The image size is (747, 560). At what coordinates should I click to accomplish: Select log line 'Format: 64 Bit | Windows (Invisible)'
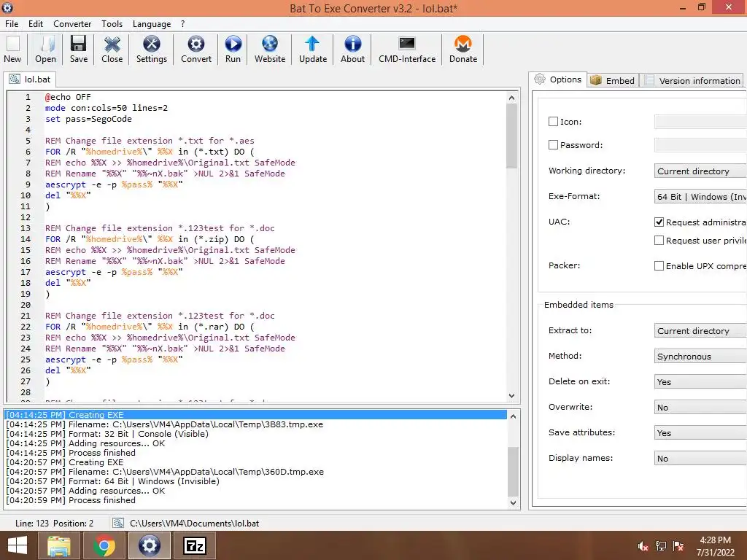pos(113,481)
